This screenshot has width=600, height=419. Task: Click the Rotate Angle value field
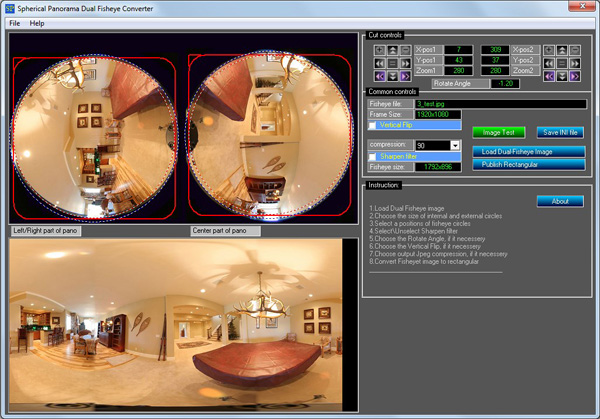click(503, 83)
